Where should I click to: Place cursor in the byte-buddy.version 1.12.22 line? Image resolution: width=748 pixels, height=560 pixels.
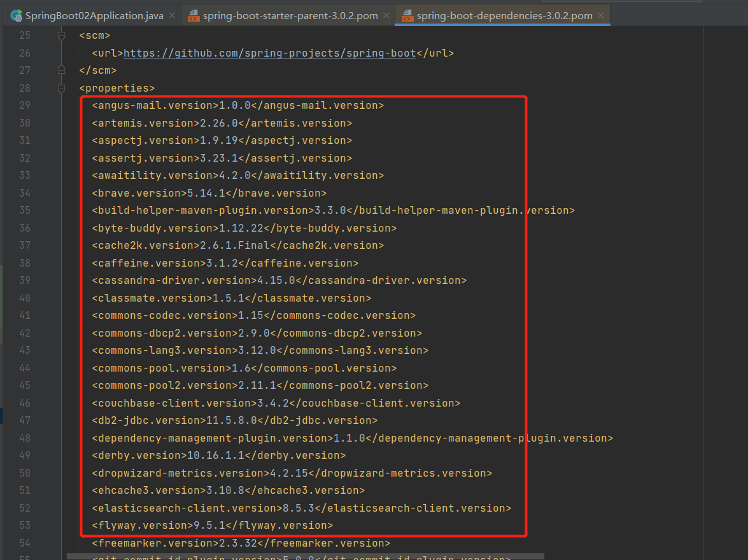pyautogui.click(x=244, y=228)
